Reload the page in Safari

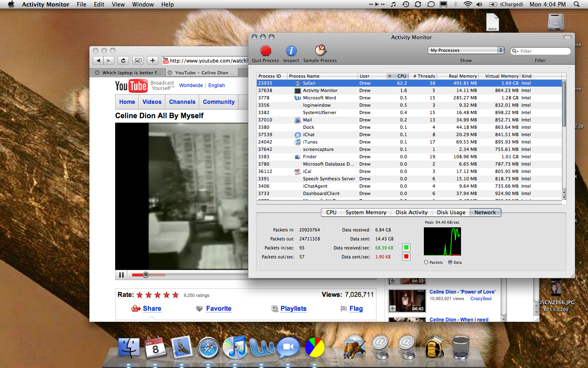point(123,61)
